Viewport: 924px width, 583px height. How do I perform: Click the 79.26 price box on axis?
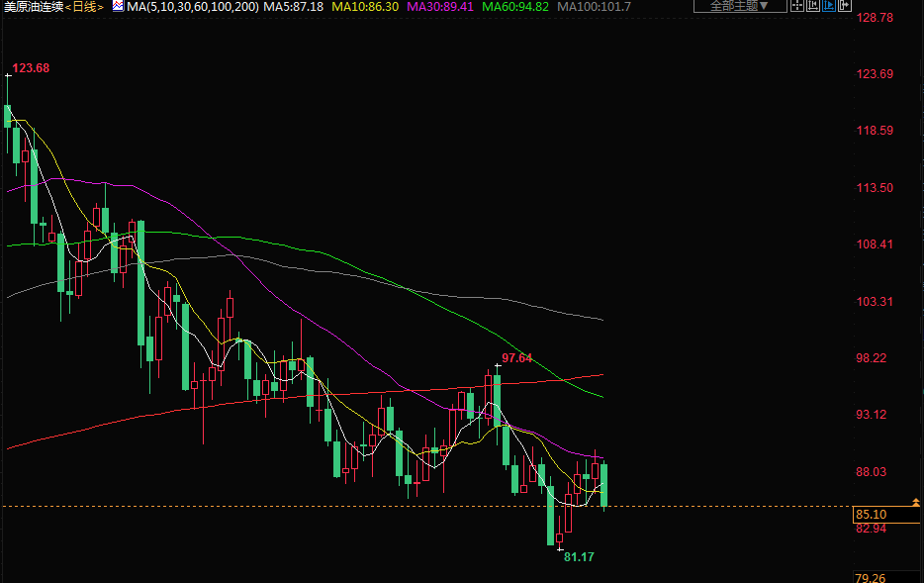[x=872, y=578]
